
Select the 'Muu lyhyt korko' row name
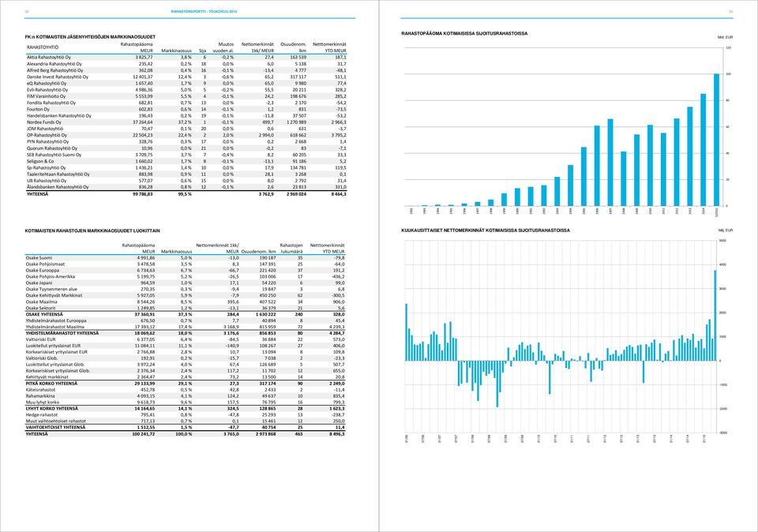click(x=43, y=402)
